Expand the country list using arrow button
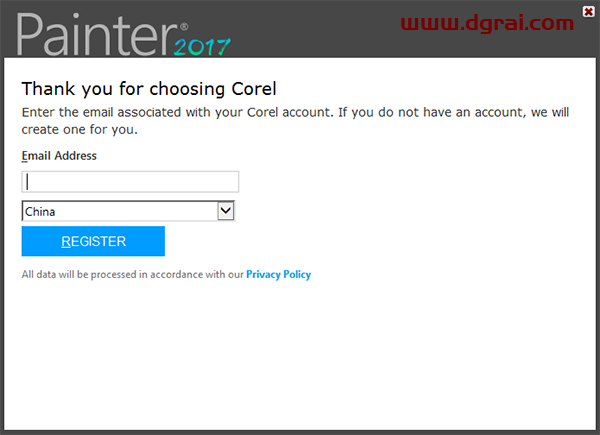 pyautogui.click(x=226, y=211)
